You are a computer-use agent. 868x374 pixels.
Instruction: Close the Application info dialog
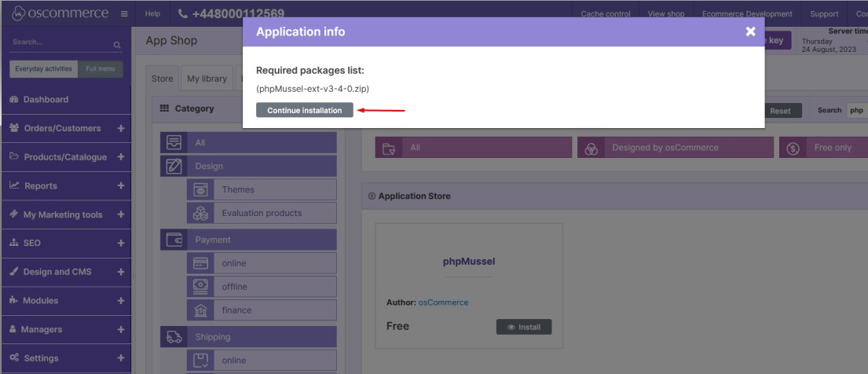750,31
